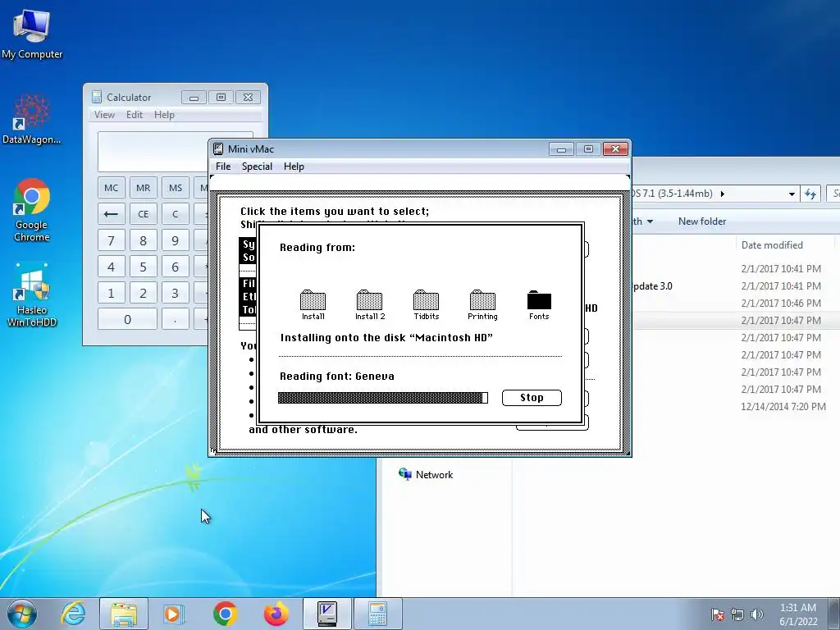This screenshot has height=630, width=840.
Task: Click the Install 2 disk icon
Action: [x=370, y=305]
